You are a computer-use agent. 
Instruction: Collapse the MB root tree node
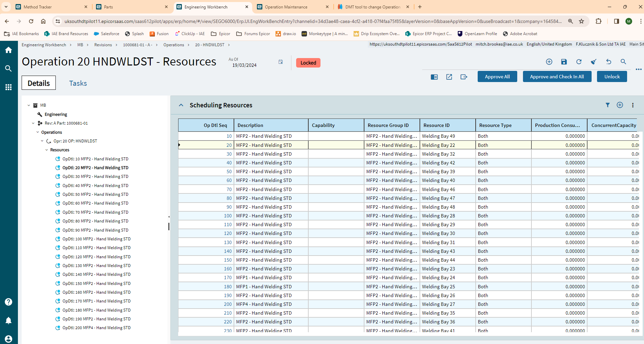click(x=28, y=105)
